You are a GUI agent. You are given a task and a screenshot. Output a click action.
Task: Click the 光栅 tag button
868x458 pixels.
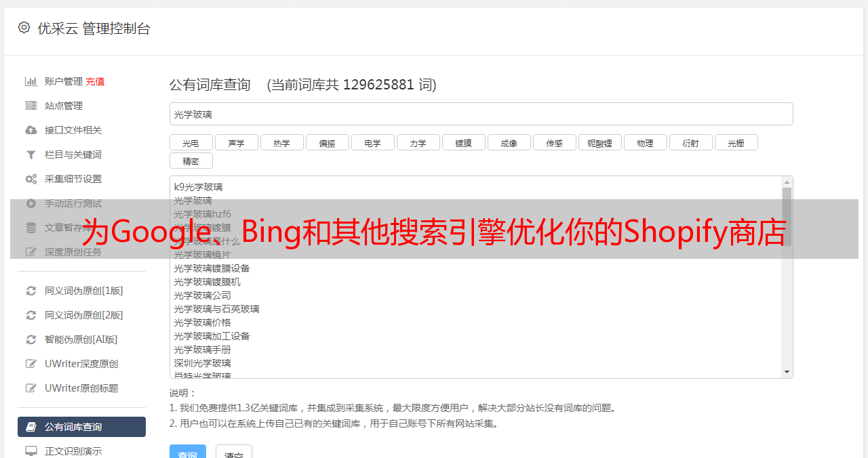736,142
